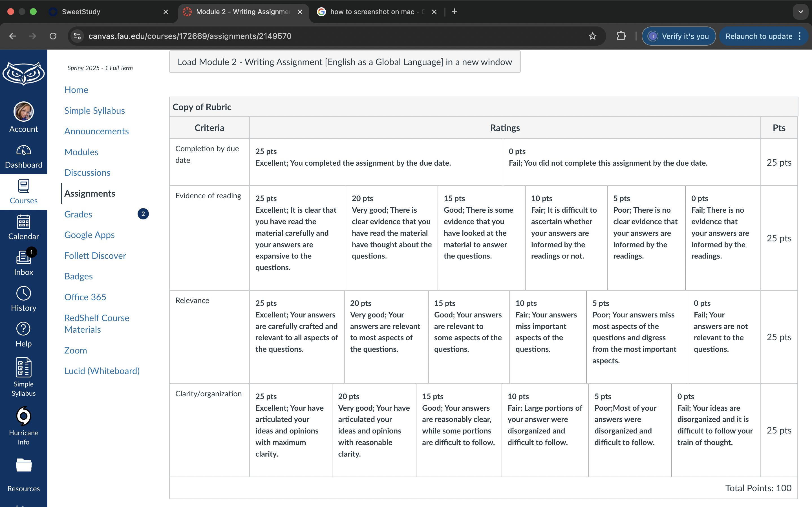Bookmark this page with the star icon
The image size is (812, 507).
[x=593, y=36]
